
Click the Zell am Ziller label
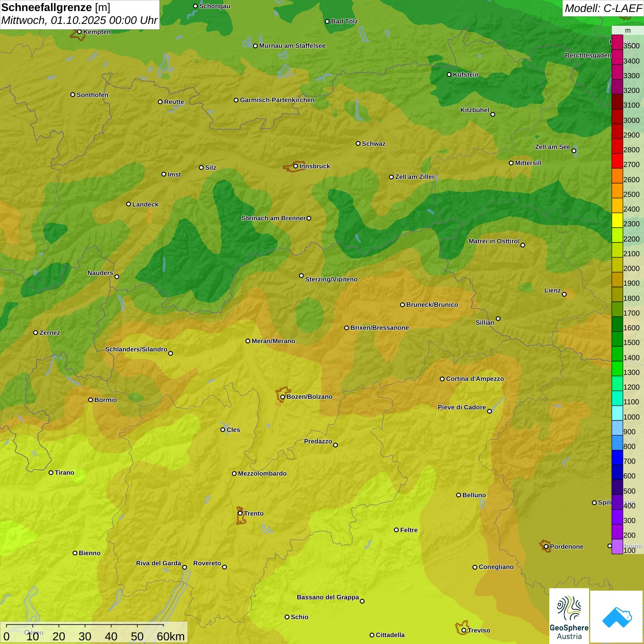click(415, 177)
